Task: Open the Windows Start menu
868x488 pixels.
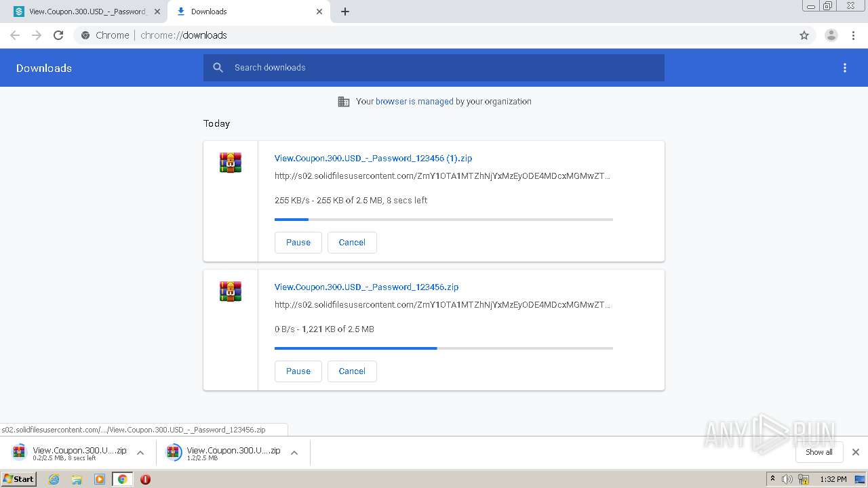Action: tap(18, 479)
